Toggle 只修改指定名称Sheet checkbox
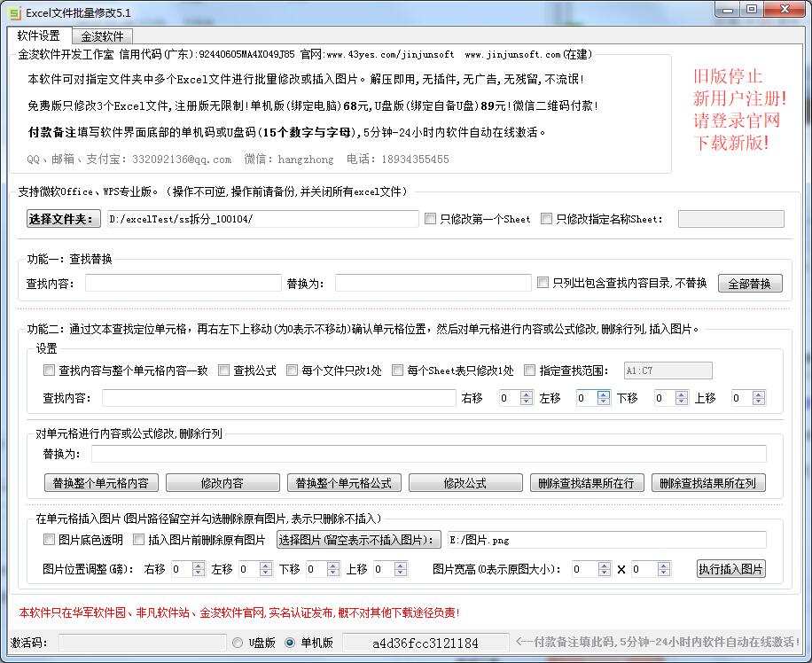 [x=546, y=219]
